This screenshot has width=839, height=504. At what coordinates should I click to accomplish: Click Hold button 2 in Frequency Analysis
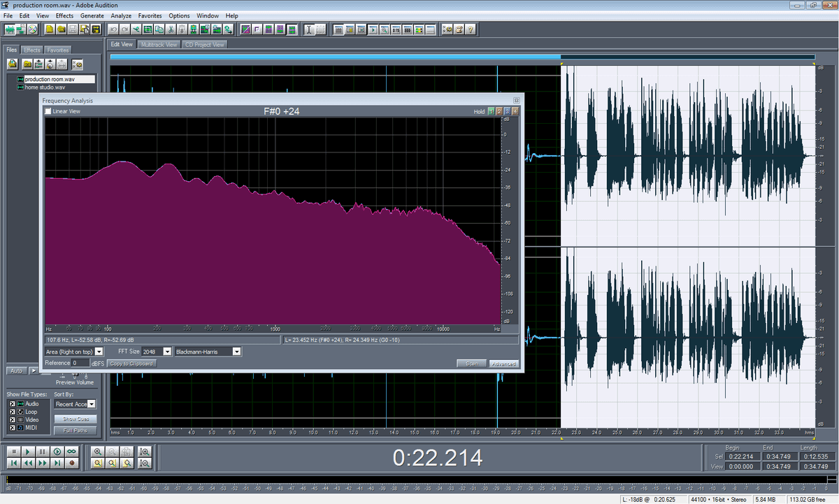pos(499,111)
